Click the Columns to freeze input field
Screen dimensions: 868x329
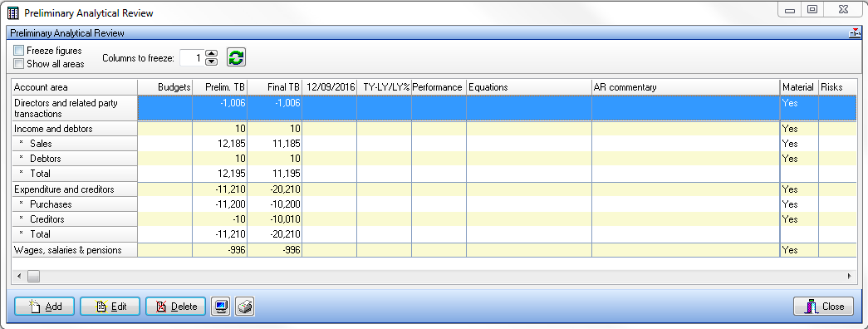pyautogui.click(x=192, y=57)
